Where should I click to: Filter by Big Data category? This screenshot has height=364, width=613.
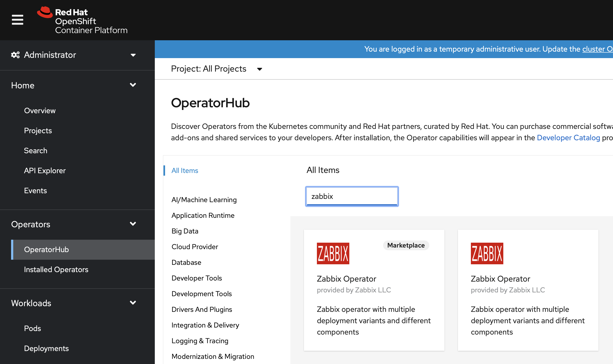click(185, 231)
